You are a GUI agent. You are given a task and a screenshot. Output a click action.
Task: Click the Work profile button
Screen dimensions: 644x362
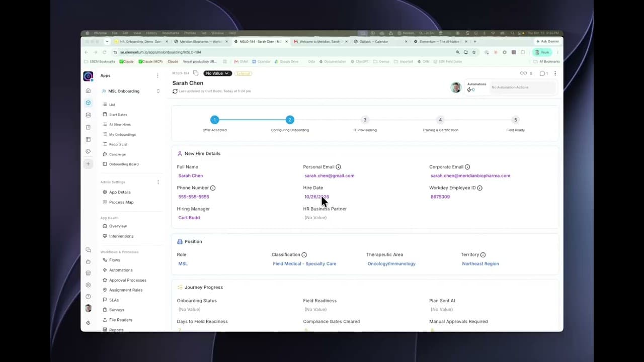543,52
